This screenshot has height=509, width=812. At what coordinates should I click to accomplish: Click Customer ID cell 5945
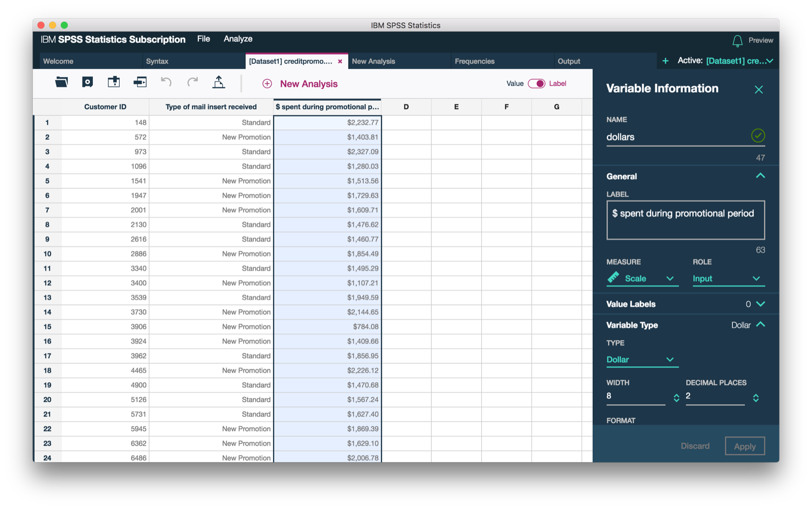[x=106, y=429]
